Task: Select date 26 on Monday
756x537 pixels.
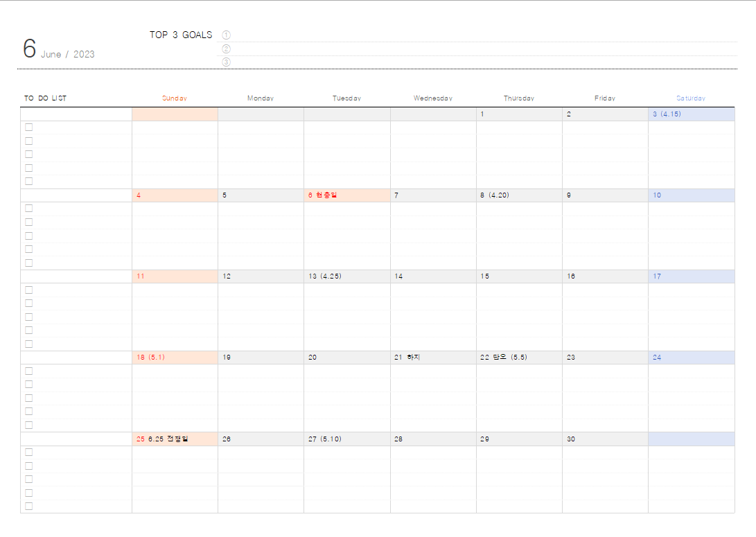Action: click(261, 439)
